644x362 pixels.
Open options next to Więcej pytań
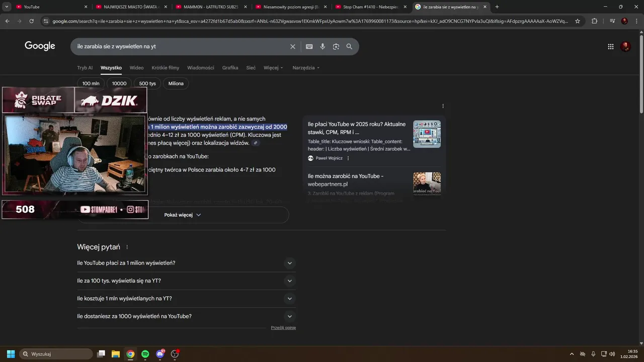click(x=127, y=247)
